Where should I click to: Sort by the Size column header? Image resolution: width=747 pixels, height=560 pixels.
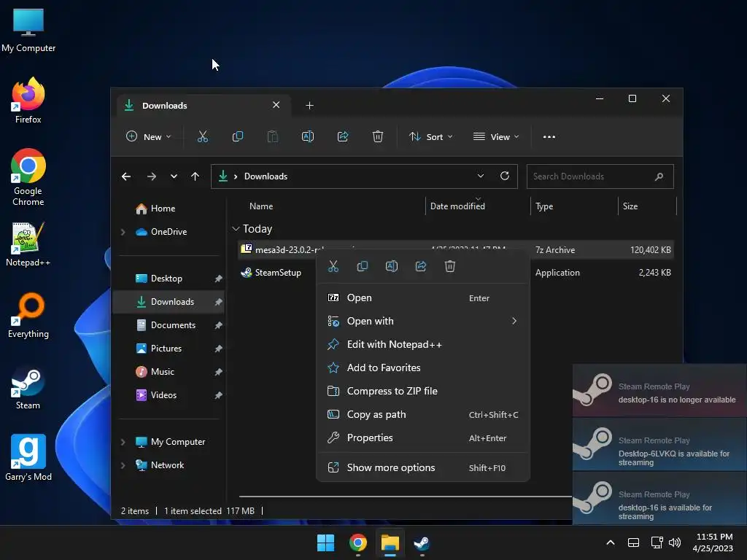[630, 206]
